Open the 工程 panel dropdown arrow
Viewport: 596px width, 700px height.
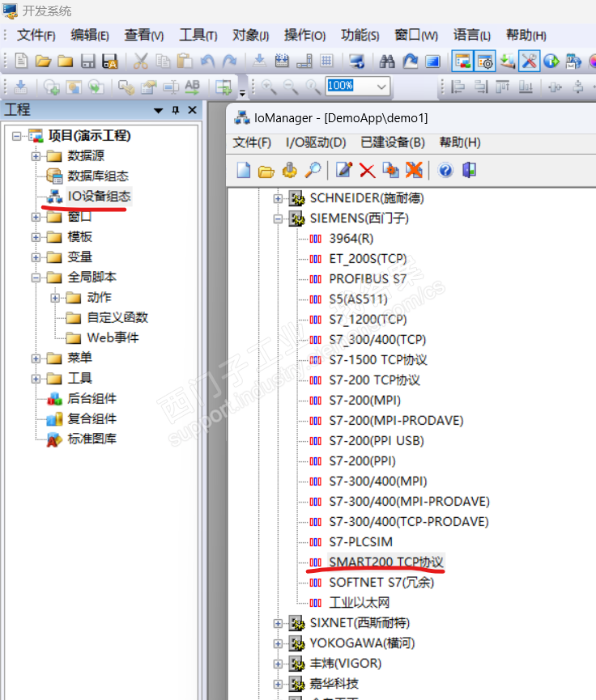[158, 110]
